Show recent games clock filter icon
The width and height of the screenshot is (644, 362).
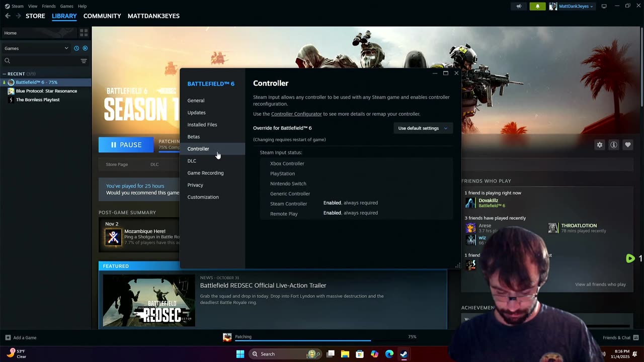tap(76, 48)
